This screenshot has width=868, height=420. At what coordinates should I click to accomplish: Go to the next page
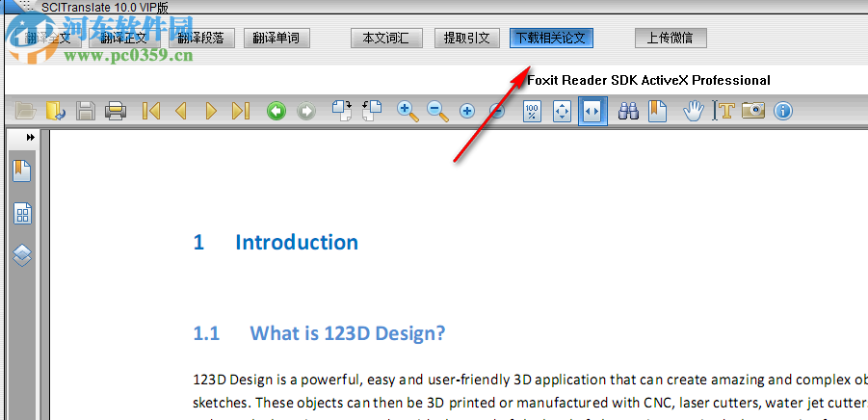click(211, 111)
